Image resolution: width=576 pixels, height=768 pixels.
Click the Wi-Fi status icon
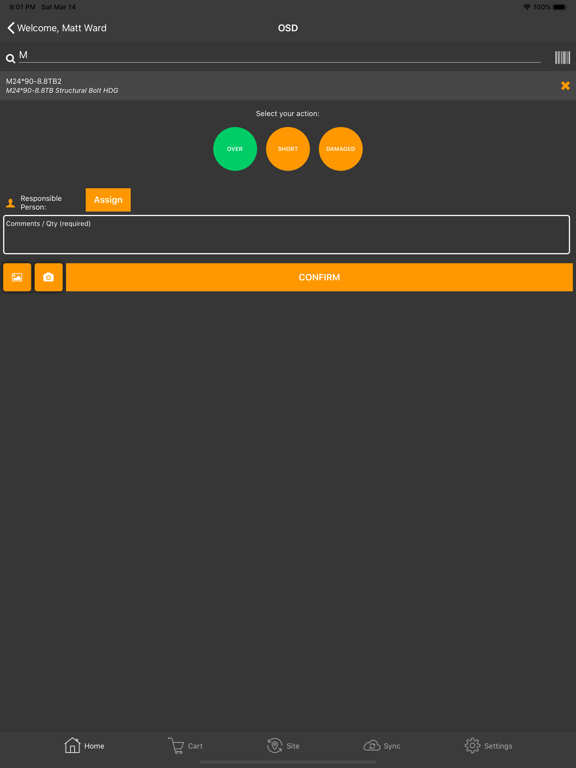[527, 7]
